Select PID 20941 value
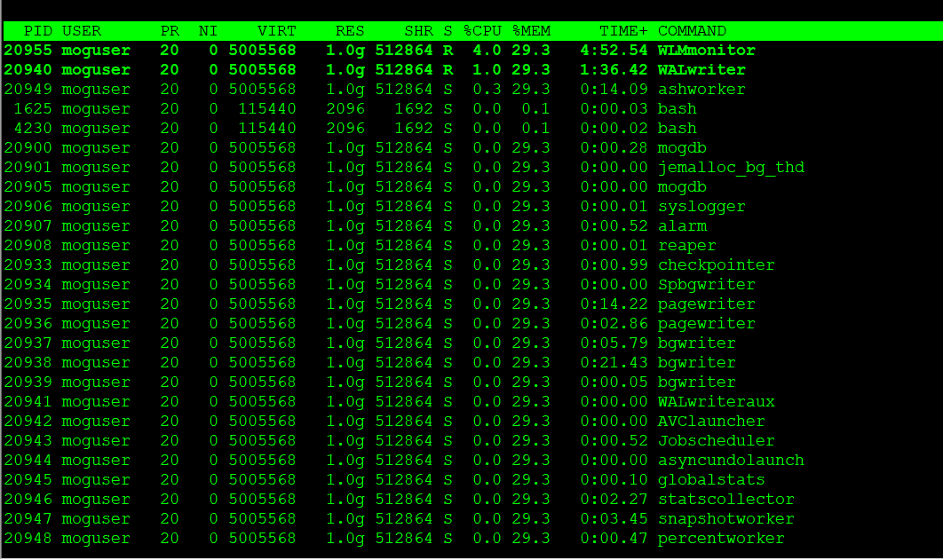 [28, 402]
